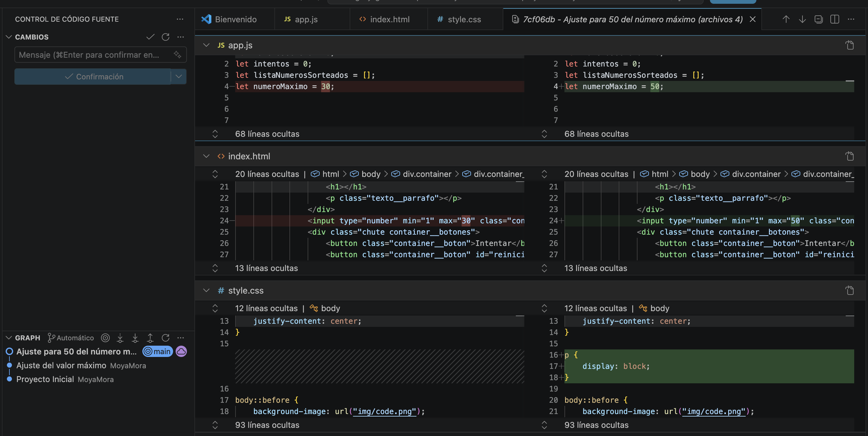Open more actions in the GRAPH section

[x=181, y=338]
